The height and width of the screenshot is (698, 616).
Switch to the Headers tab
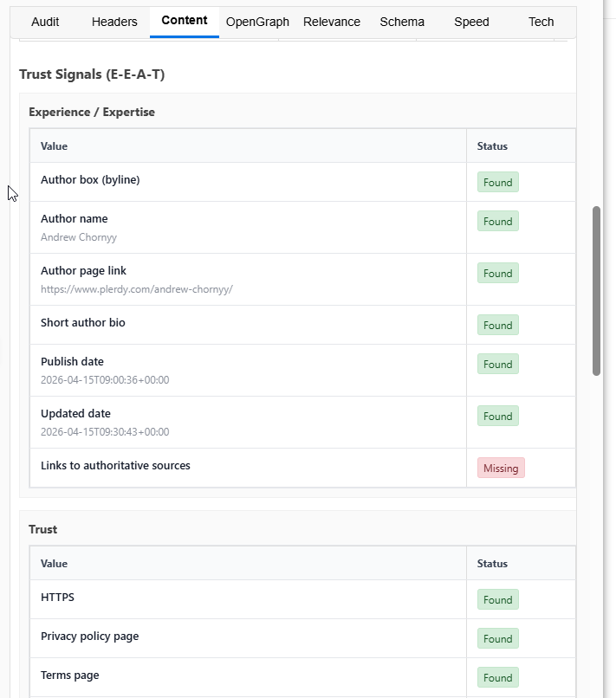(114, 22)
